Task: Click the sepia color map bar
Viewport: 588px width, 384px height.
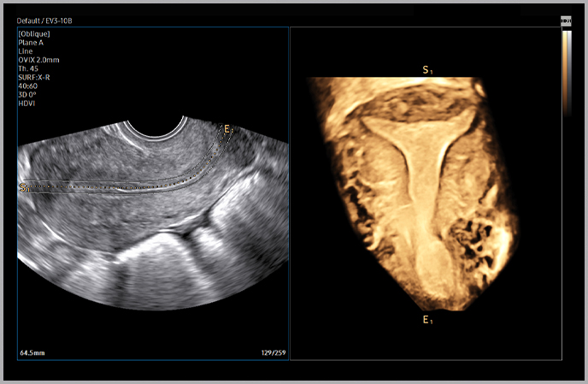Action: point(566,73)
